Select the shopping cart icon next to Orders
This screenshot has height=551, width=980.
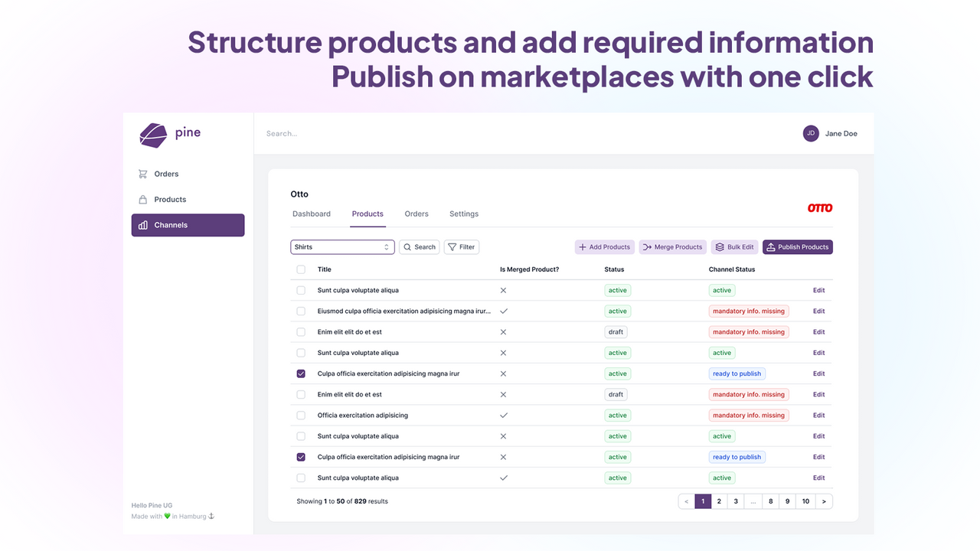click(x=143, y=174)
